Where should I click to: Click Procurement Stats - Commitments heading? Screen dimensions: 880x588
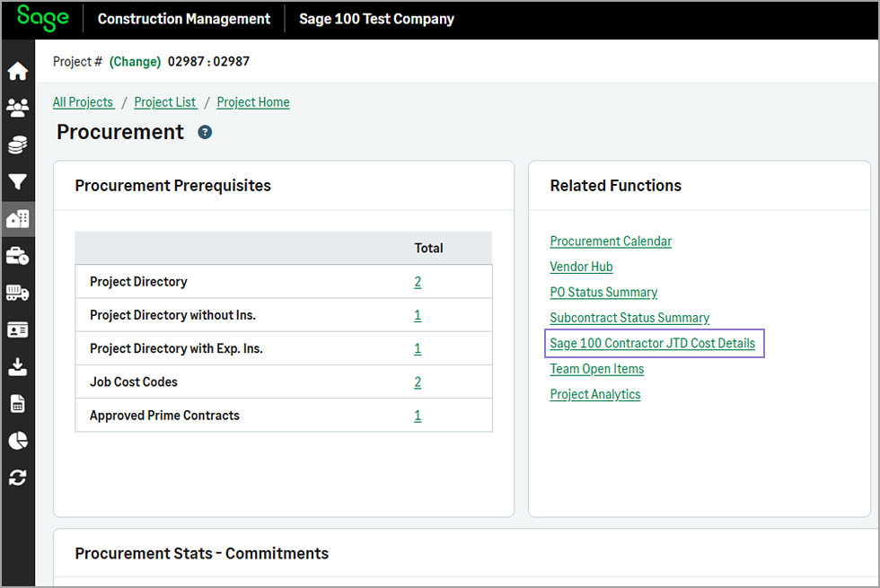[x=202, y=554]
